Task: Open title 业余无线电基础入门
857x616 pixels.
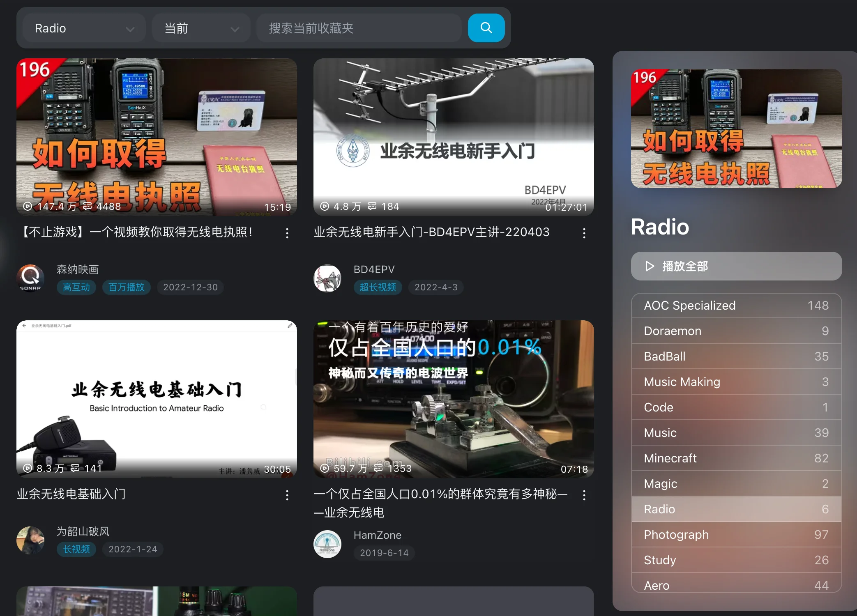Action: pyautogui.click(x=71, y=494)
